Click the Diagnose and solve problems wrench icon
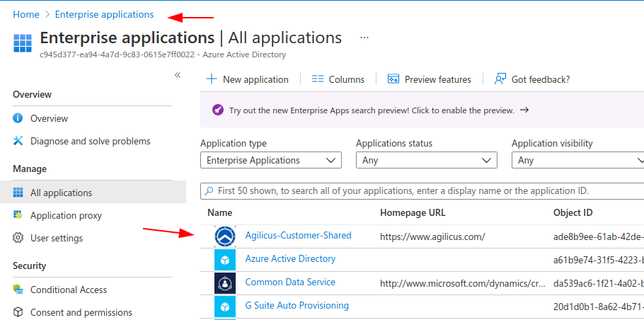Viewport: 644px width, 320px height. (x=18, y=142)
